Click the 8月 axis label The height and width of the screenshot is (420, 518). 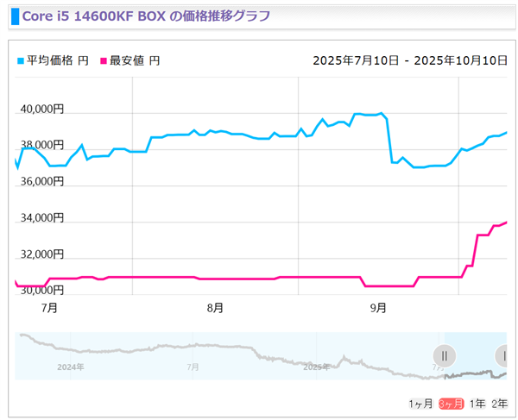click(215, 308)
